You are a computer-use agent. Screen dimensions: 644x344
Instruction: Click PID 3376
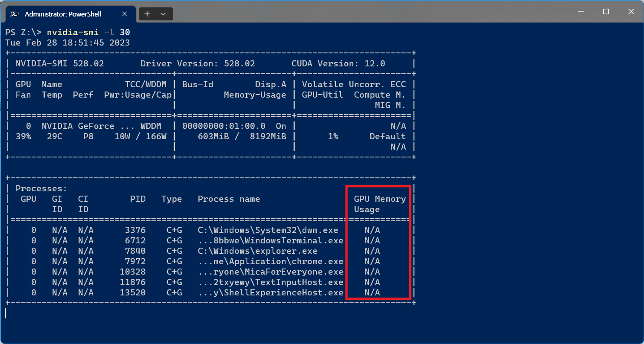pos(135,230)
